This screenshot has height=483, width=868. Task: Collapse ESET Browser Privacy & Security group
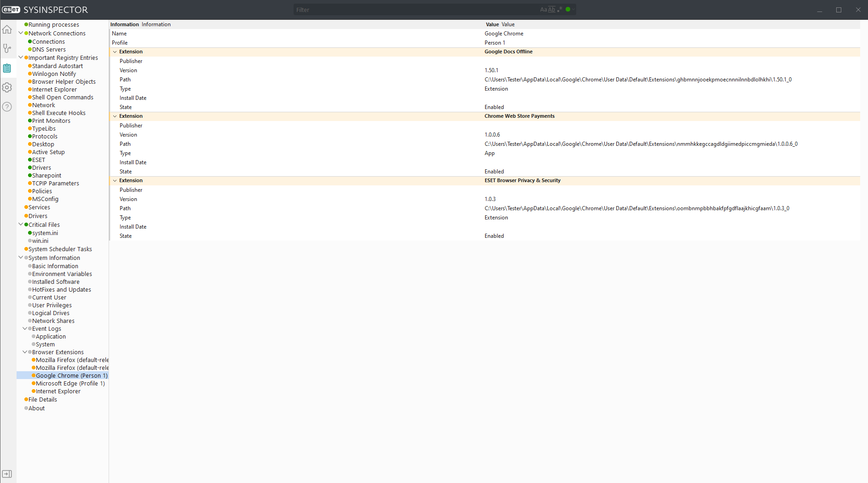click(115, 181)
